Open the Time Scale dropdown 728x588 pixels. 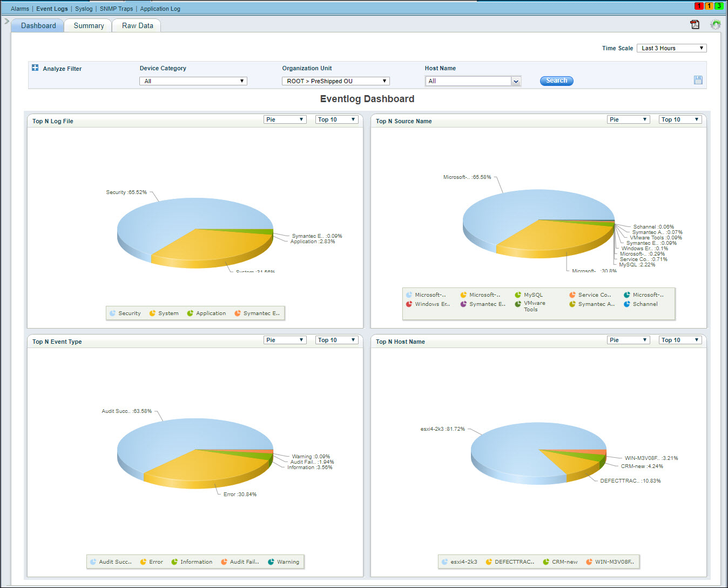pyautogui.click(x=671, y=48)
